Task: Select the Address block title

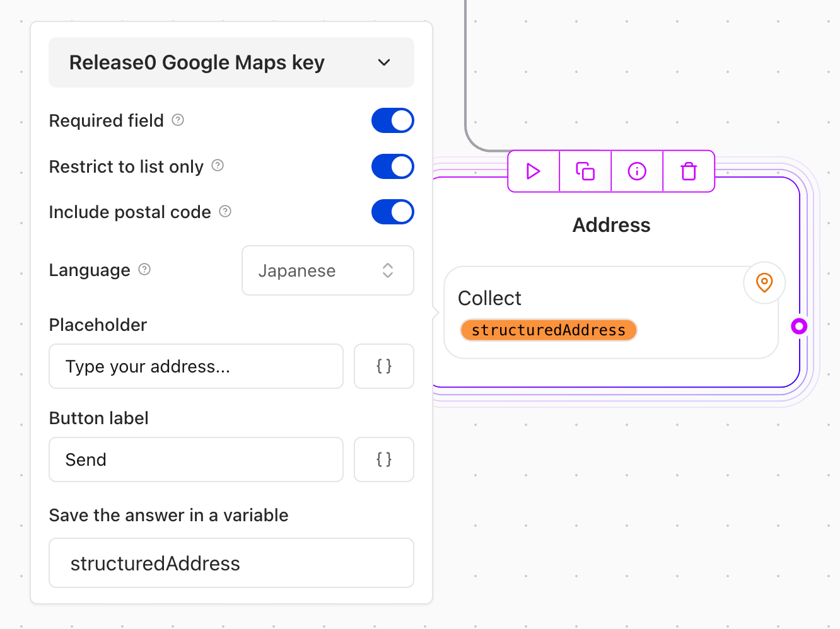Action: pyautogui.click(x=610, y=224)
